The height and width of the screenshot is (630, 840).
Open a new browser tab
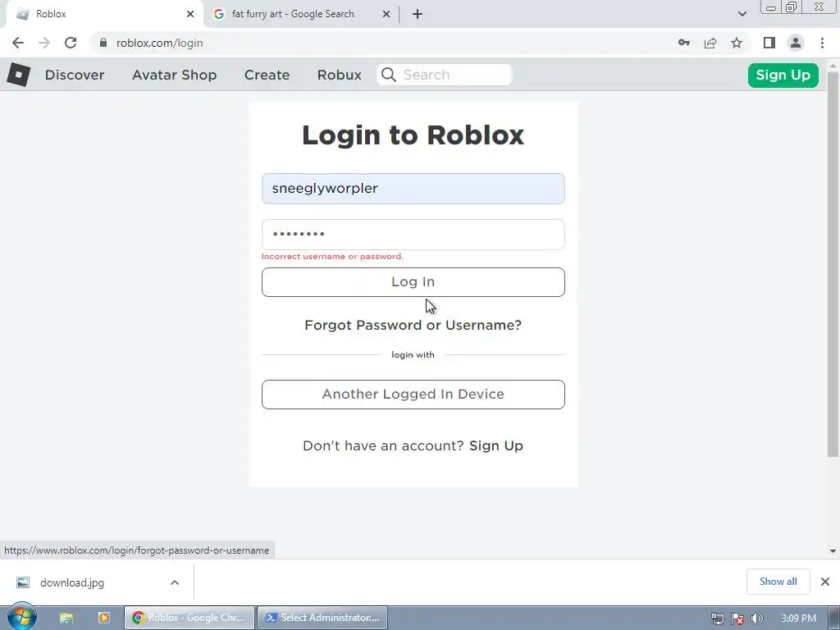point(418,14)
